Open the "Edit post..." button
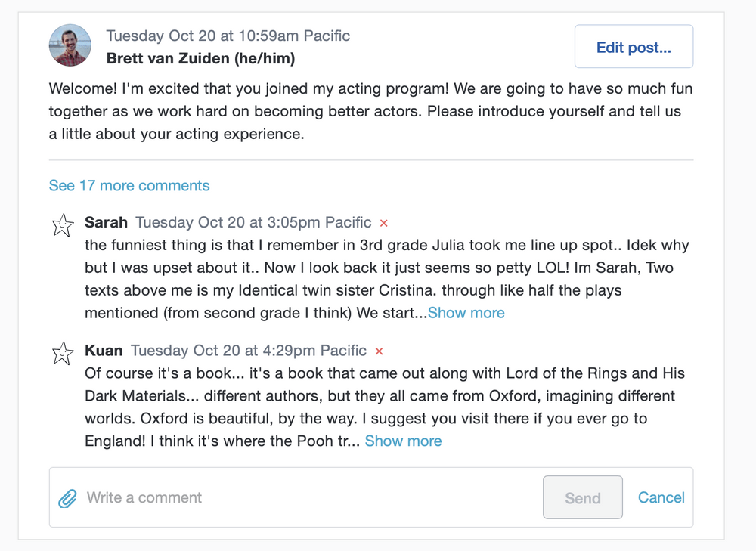This screenshot has height=551, width=756. [634, 47]
